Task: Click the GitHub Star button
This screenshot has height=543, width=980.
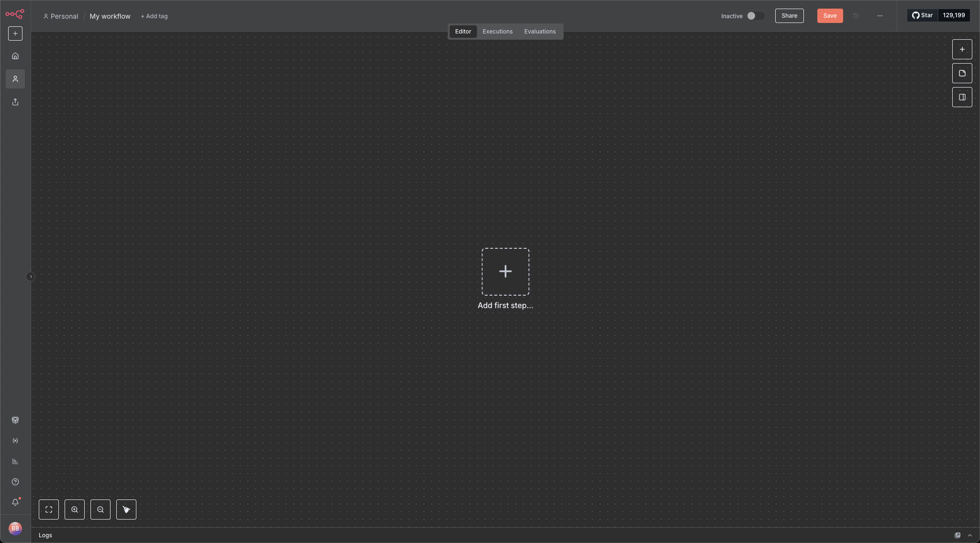Action: click(x=923, y=15)
